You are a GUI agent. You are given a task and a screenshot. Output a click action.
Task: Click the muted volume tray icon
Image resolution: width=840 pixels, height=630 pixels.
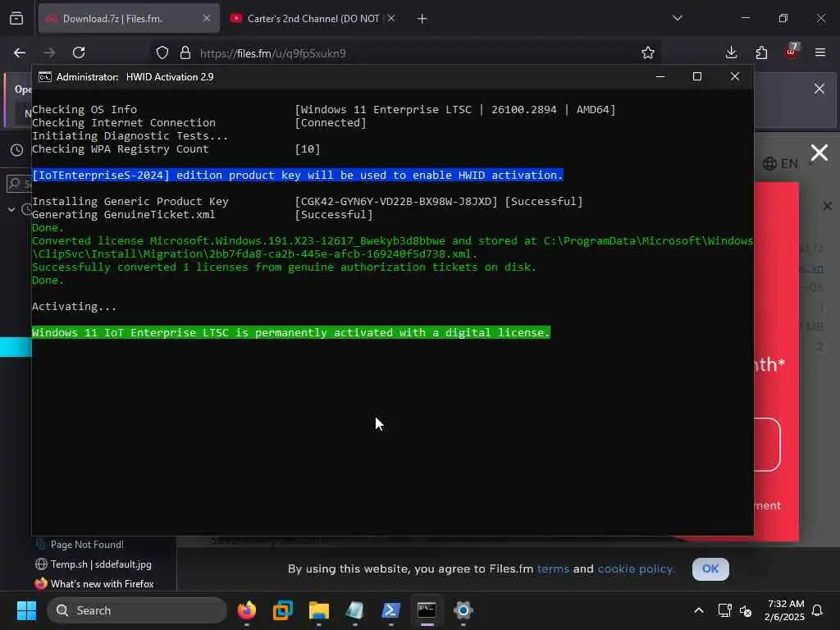(746, 610)
